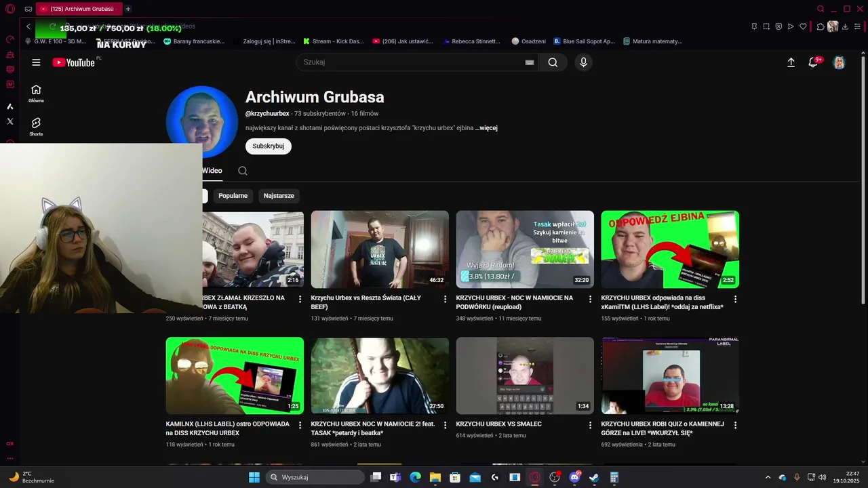Open the Shorts section
The width and height of the screenshot is (868, 488).
[x=36, y=127]
